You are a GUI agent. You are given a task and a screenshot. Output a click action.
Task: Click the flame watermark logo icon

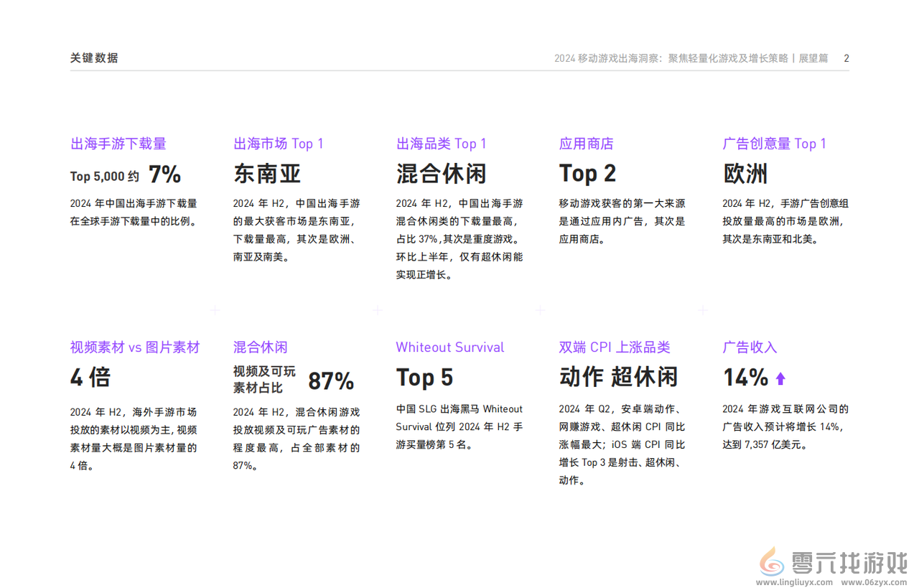coord(771,562)
